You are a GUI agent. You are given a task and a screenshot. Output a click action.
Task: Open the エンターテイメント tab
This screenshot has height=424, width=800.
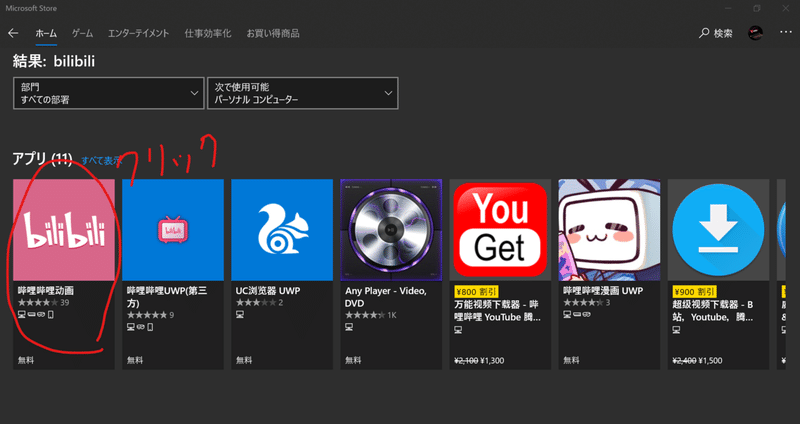pyautogui.click(x=138, y=33)
